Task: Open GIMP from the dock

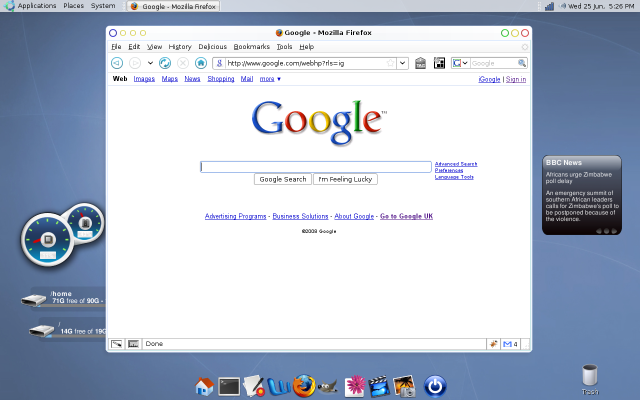Action: click(x=328, y=387)
